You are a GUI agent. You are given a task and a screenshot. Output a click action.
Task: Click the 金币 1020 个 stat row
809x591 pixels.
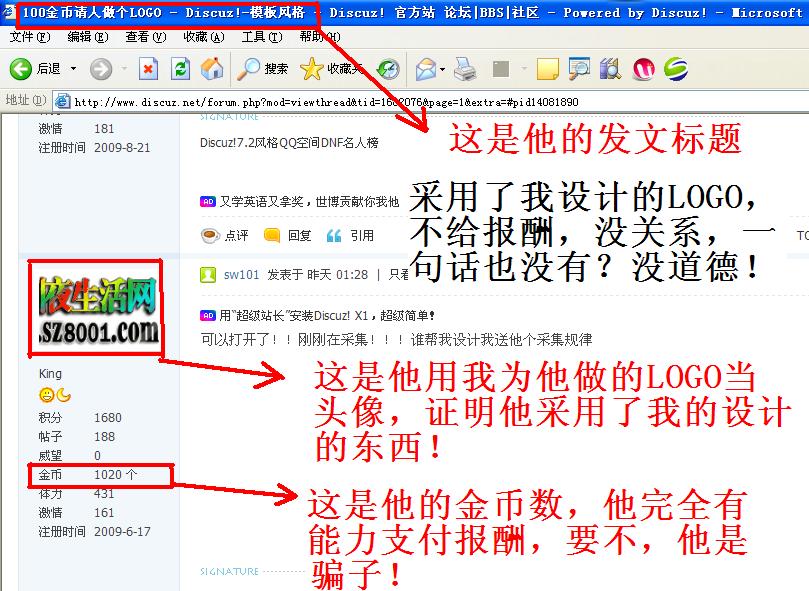tap(88, 474)
